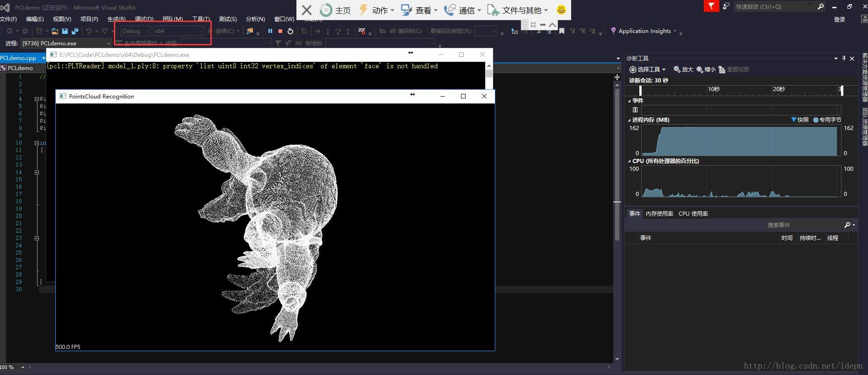The width and height of the screenshot is (868, 375).
Task: Open the Debug configuration dropdown
Action: (x=135, y=31)
